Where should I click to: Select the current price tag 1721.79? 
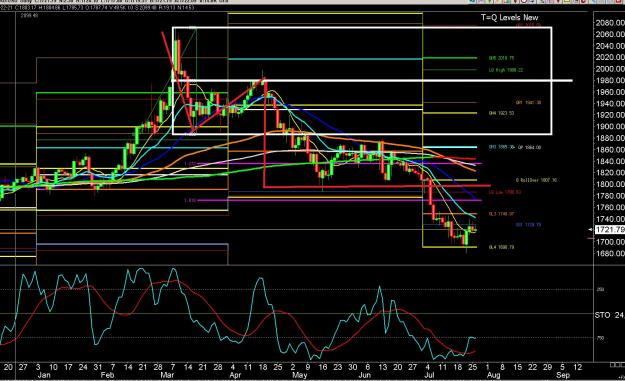pos(610,230)
